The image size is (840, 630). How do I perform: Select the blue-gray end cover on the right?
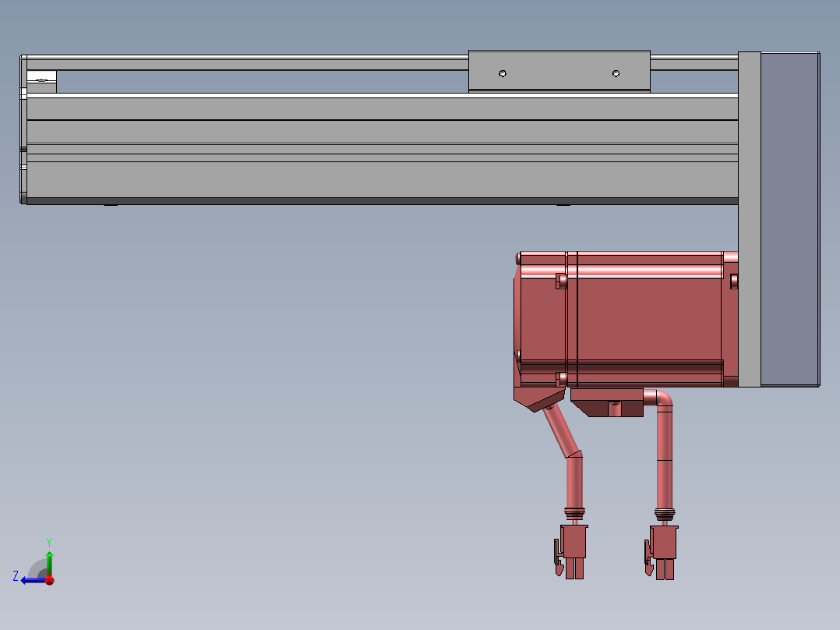coord(790,219)
